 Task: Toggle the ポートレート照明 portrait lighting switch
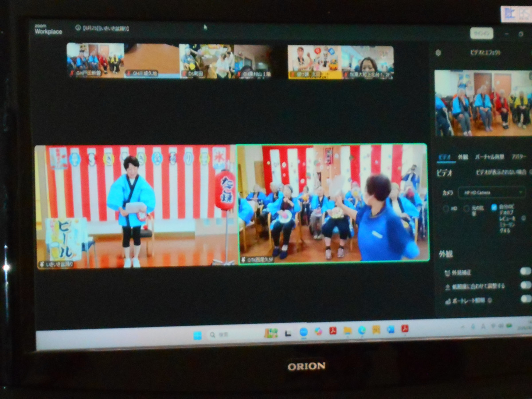click(x=525, y=299)
